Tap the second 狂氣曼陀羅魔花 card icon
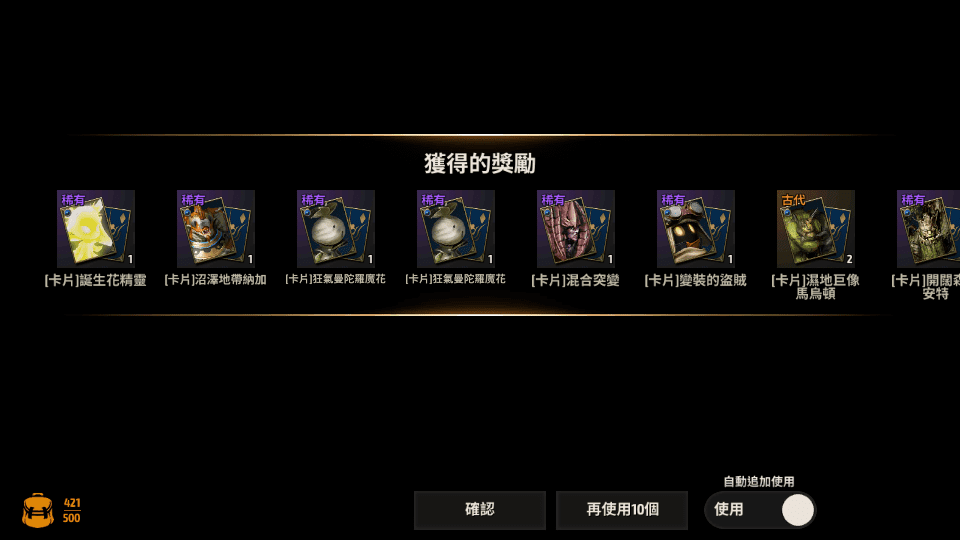This screenshot has height=540, width=960. [456, 228]
